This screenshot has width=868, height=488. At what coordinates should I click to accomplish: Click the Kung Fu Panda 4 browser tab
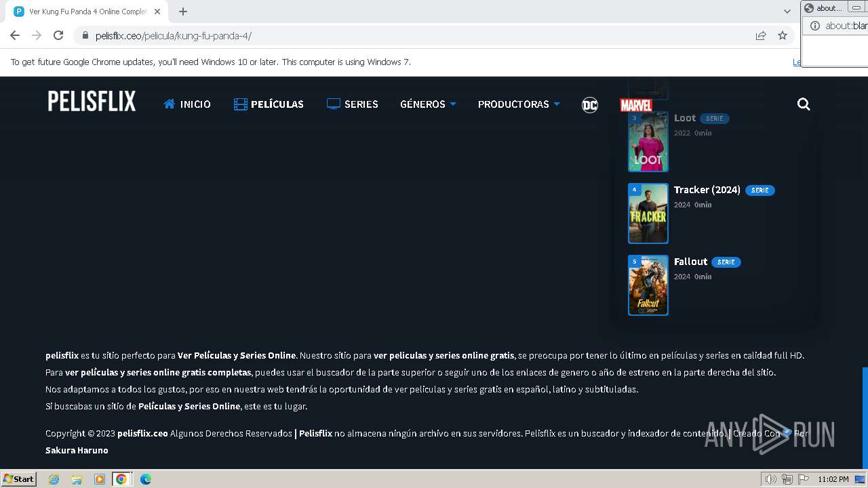point(88,12)
